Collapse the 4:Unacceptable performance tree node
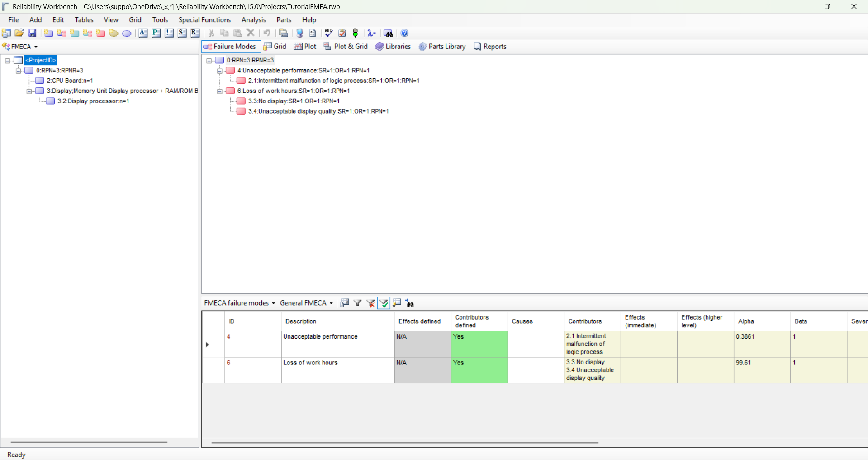 click(220, 71)
